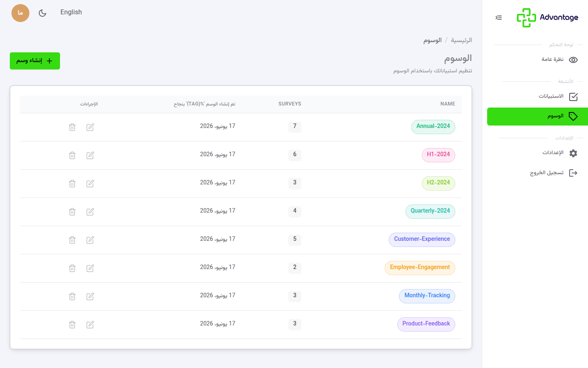Click the settings gear icon
Screen dimensions: 588x368
pyautogui.click(x=573, y=153)
